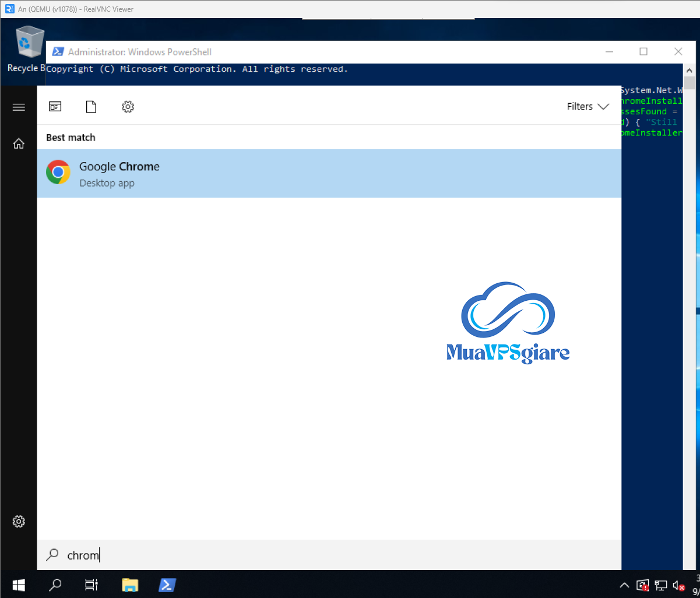Open the network status tray icon

click(660, 585)
